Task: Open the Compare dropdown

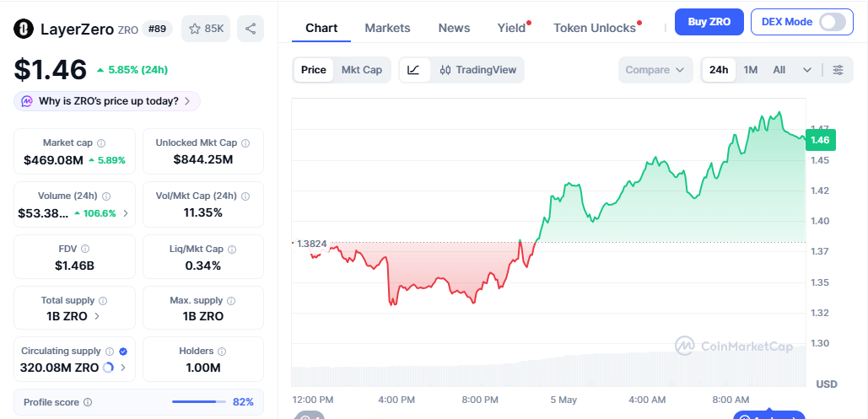Action: tap(655, 70)
